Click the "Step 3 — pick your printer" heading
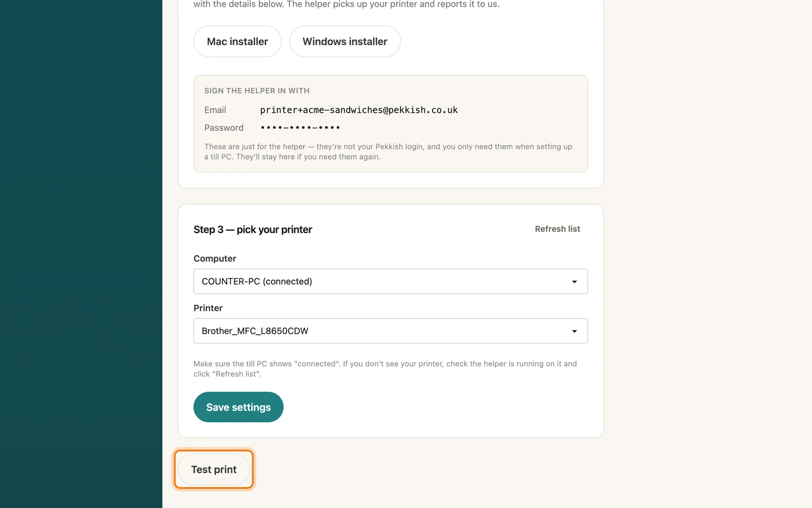 tap(253, 230)
